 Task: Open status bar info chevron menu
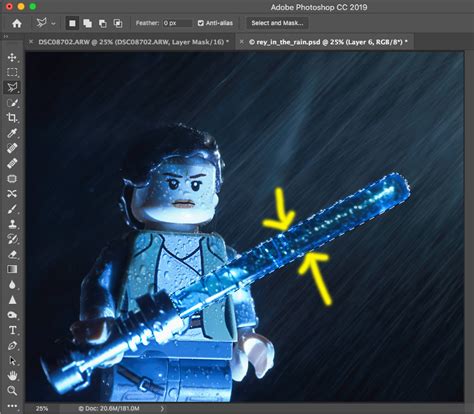click(x=162, y=408)
